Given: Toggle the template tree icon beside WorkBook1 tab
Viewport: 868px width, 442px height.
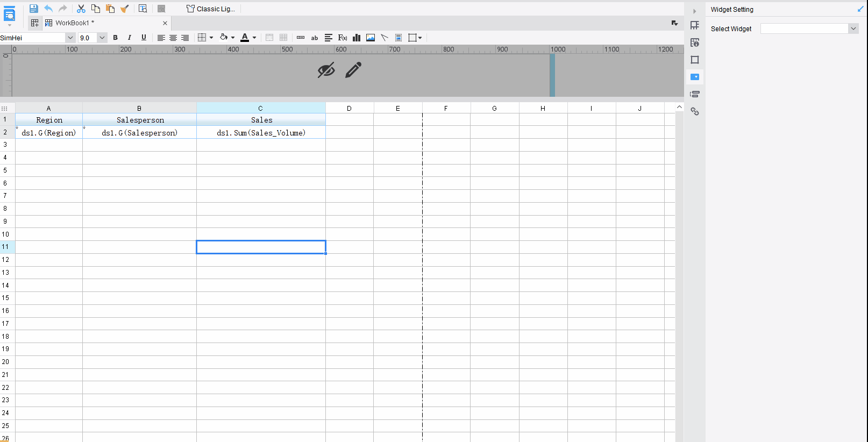Looking at the screenshot, I should click(x=34, y=23).
